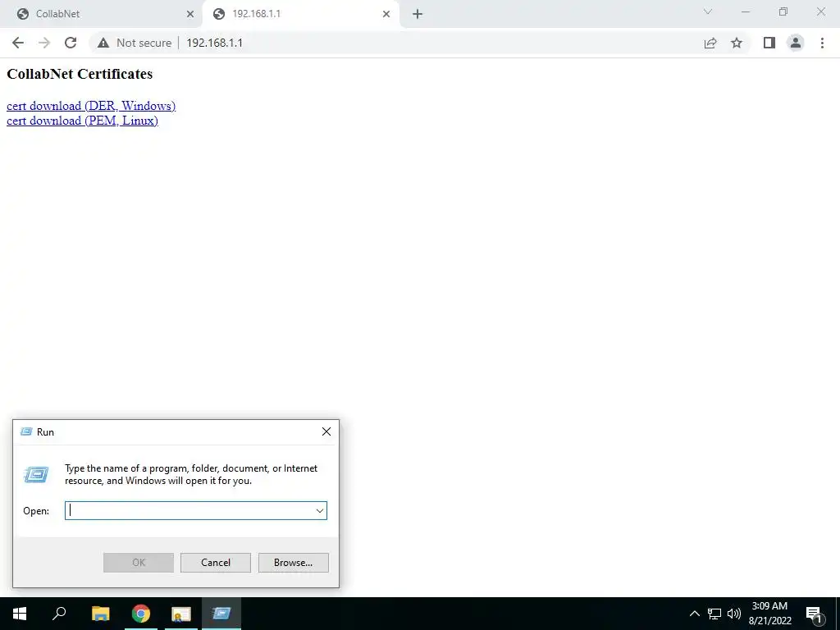The width and height of the screenshot is (840, 630).
Task: Go back using the browser back arrow
Action: click(18, 43)
